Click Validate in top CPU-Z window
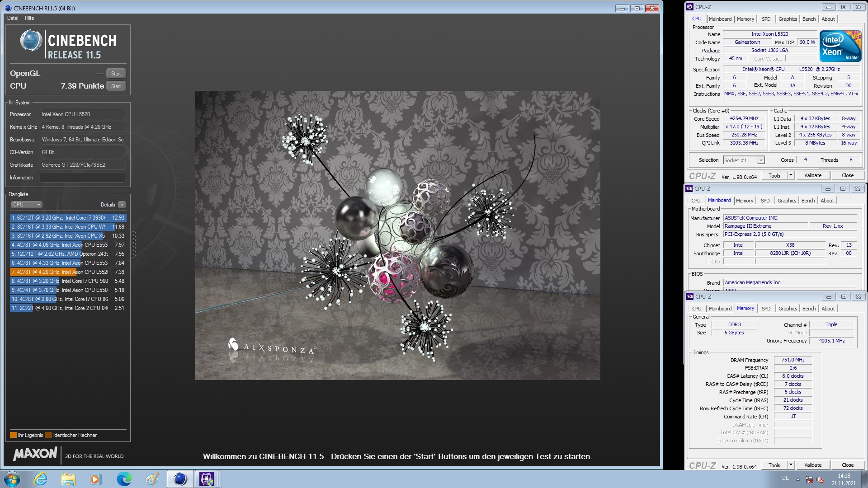Screen dimensions: 868x488 (x=813, y=176)
